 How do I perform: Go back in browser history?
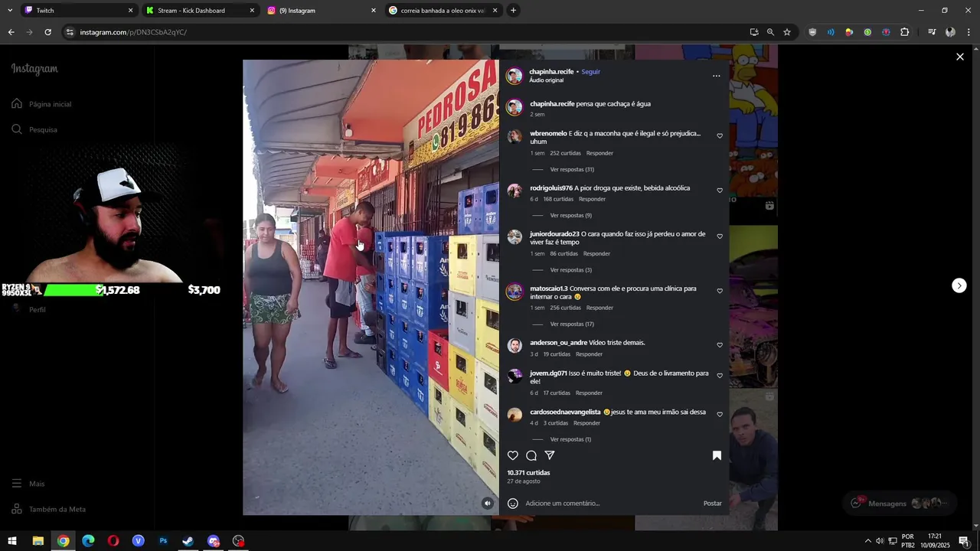tap(11, 32)
